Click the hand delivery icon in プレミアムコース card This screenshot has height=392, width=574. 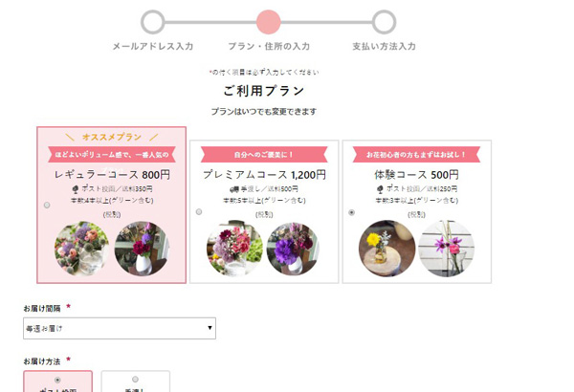pos(234,189)
